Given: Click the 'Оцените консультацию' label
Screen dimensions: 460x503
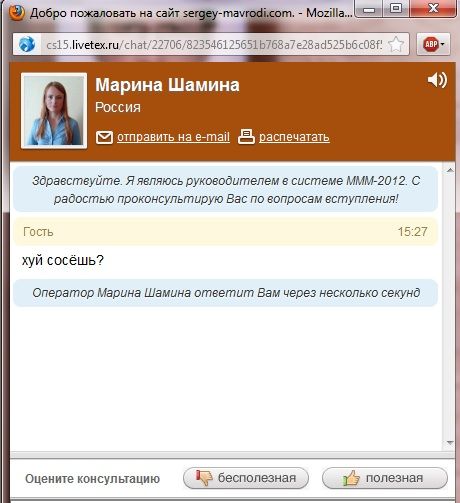Looking at the screenshot, I should coord(92,479).
